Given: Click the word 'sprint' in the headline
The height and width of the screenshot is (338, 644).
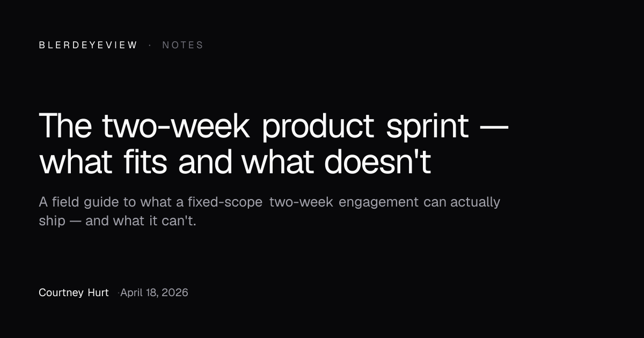Looking at the screenshot, I should (428, 127).
